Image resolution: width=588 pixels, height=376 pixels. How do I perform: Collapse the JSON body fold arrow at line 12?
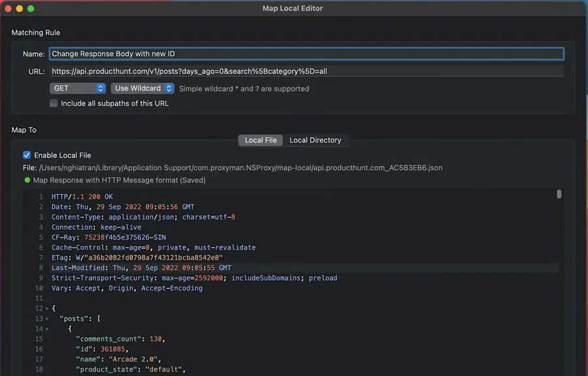point(47,309)
